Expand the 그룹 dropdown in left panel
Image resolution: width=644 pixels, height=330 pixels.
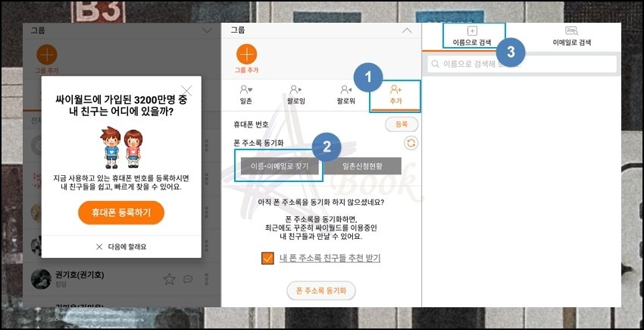point(208,30)
